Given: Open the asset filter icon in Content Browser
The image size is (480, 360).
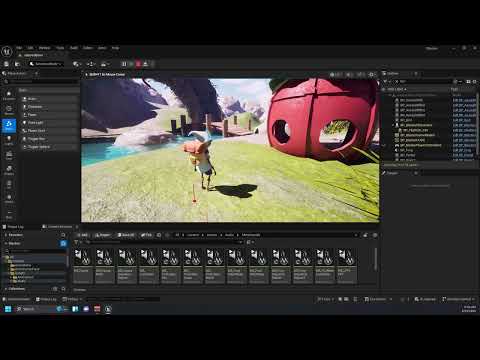Looking at the screenshot, I should coord(76,242).
